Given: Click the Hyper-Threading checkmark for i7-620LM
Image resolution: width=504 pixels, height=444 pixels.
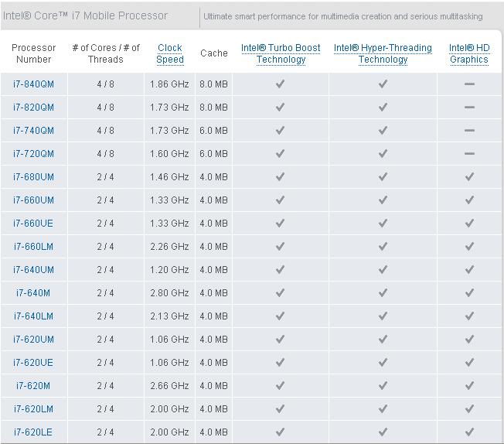Looking at the screenshot, I should [383, 408].
